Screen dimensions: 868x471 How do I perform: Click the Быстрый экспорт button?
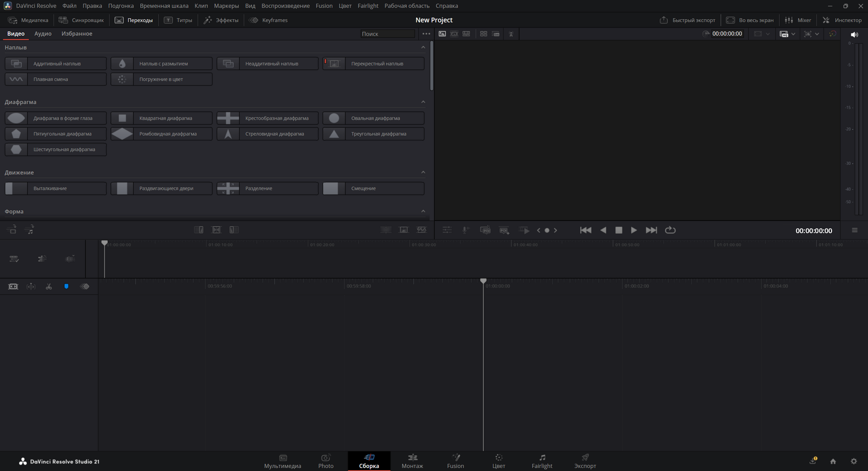(x=687, y=20)
